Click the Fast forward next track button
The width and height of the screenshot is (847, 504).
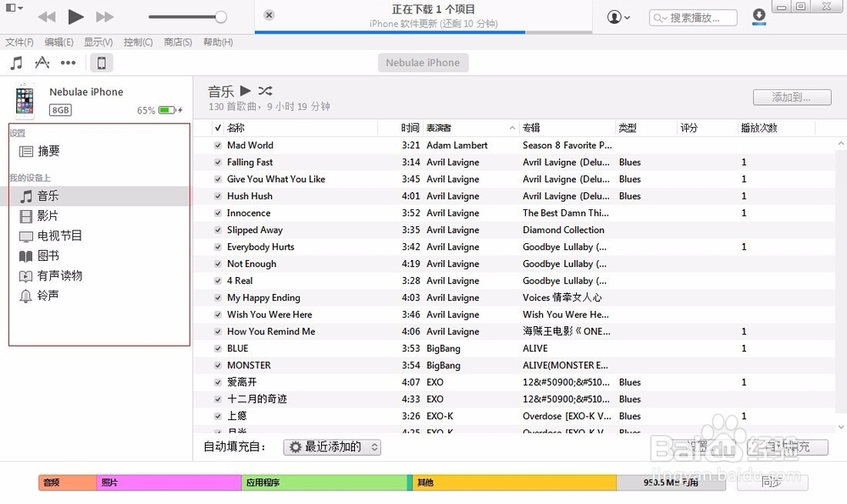coord(105,17)
